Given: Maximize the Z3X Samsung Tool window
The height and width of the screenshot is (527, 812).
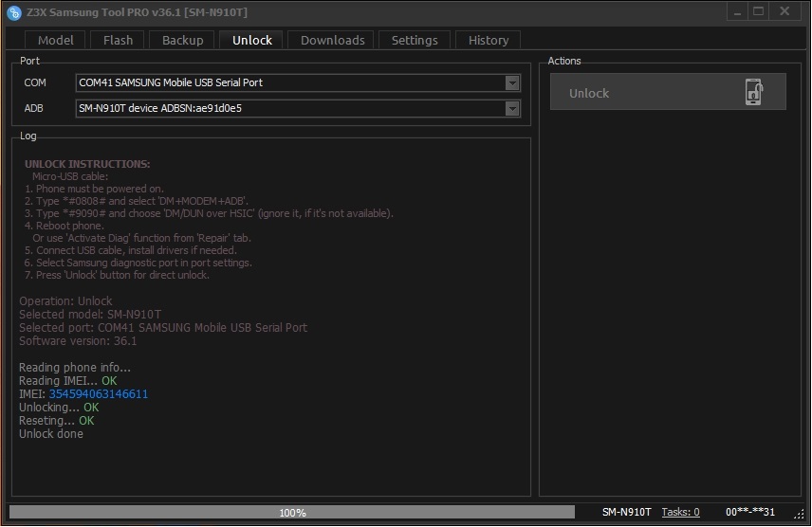Looking at the screenshot, I should tap(759, 11).
